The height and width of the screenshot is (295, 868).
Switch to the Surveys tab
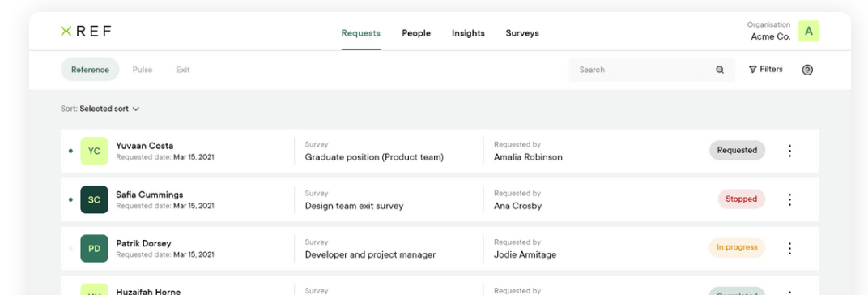click(x=522, y=33)
